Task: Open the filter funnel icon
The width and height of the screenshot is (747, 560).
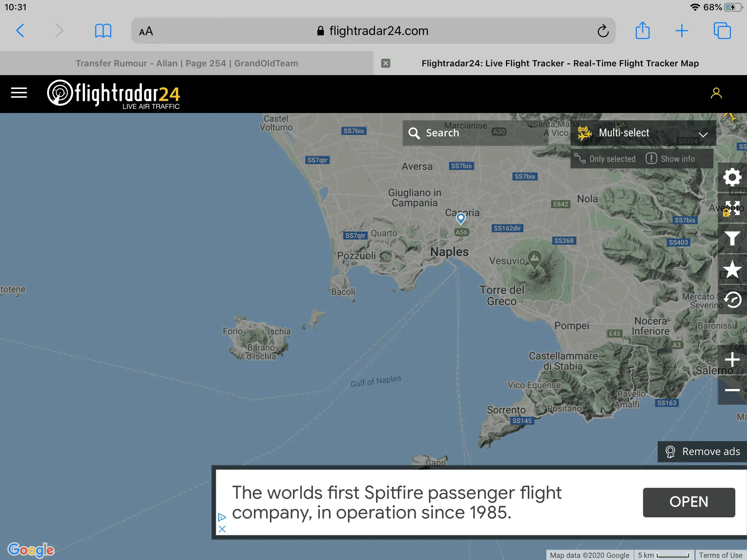Action: pyautogui.click(x=732, y=239)
